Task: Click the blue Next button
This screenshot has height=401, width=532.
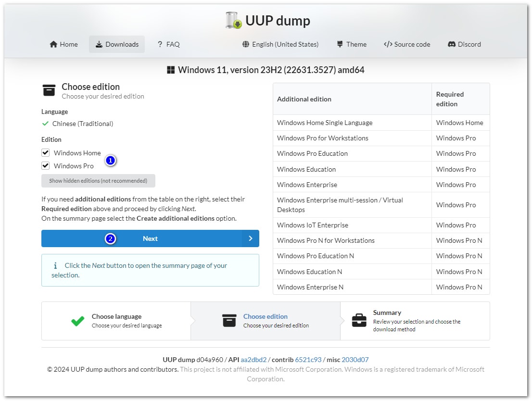Action: pyautogui.click(x=150, y=238)
